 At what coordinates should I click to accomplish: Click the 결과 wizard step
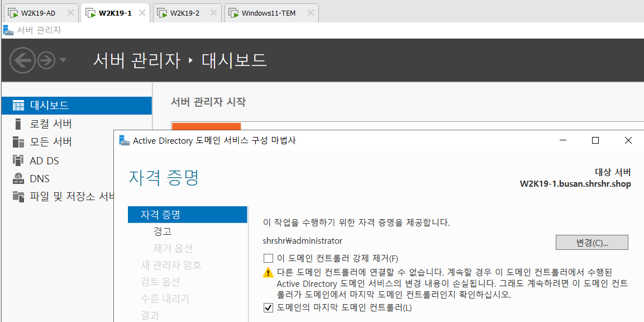(x=150, y=315)
